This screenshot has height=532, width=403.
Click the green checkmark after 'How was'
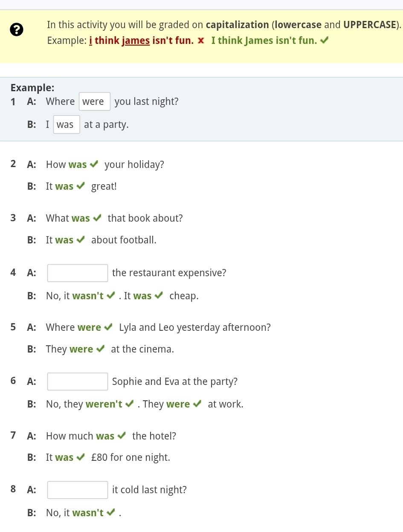94,165
